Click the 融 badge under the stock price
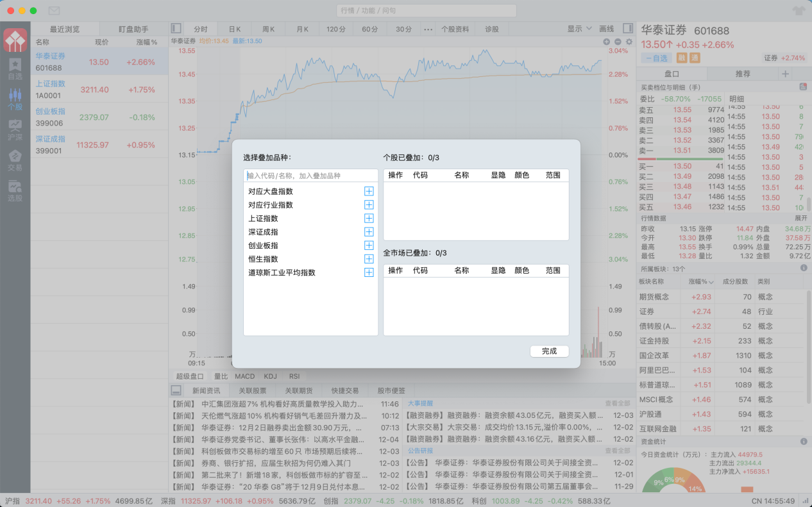 [682, 58]
